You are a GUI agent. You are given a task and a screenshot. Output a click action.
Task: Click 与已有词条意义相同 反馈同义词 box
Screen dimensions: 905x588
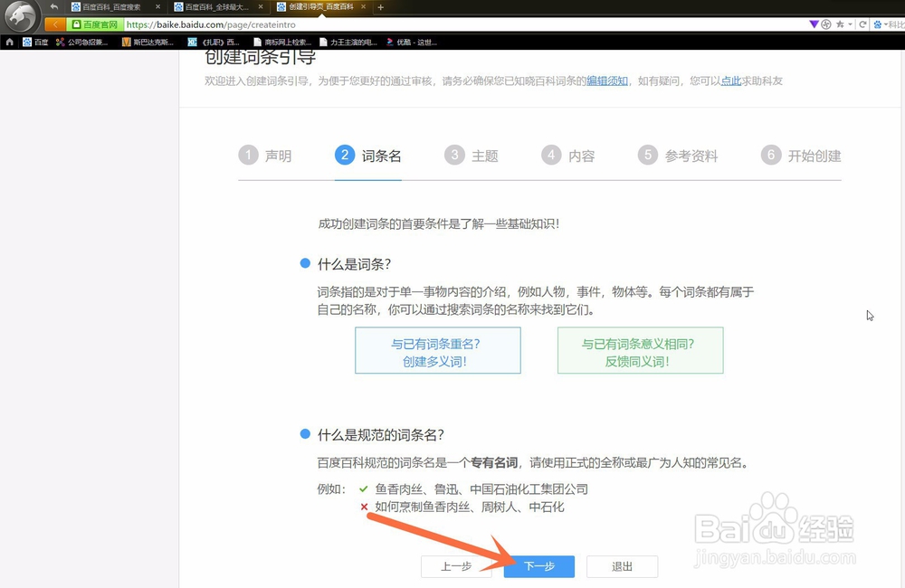[x=640, y=350]
